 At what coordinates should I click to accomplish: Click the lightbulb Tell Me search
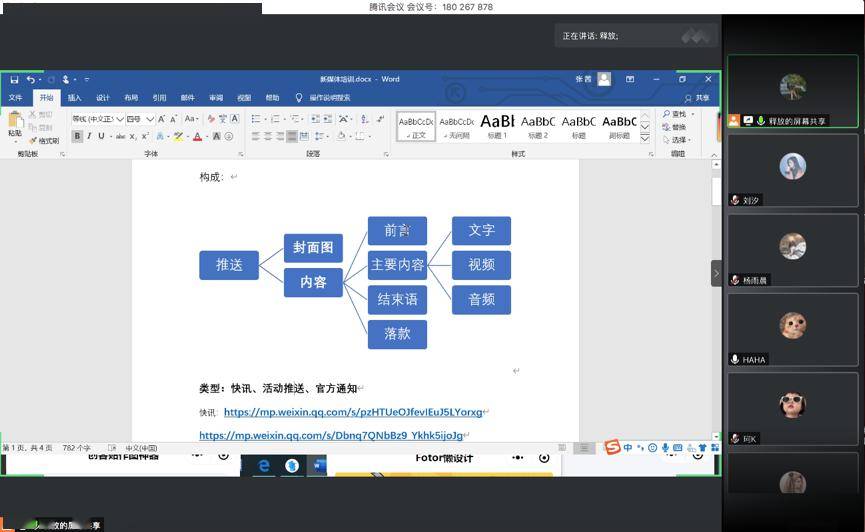tap(298, 98)
